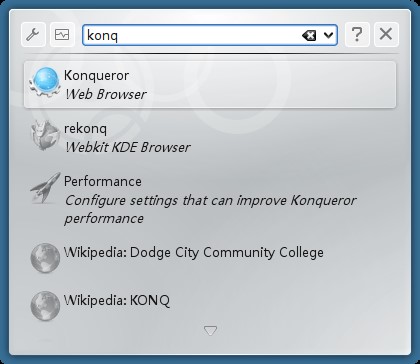420x364 pixels.
Task: Open KRunner settings via wrench icon
Action: [x=33, y=34]
